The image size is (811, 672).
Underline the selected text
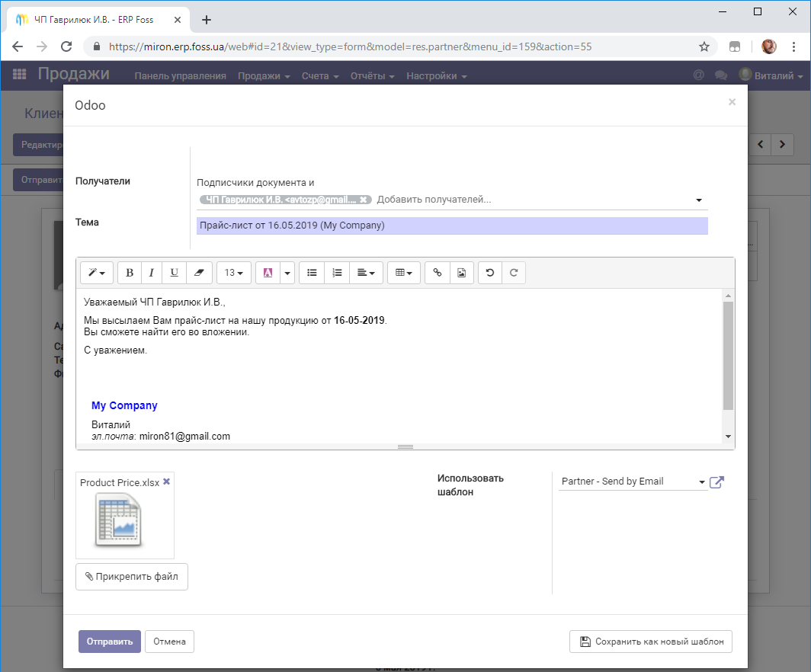pos(175,273)
